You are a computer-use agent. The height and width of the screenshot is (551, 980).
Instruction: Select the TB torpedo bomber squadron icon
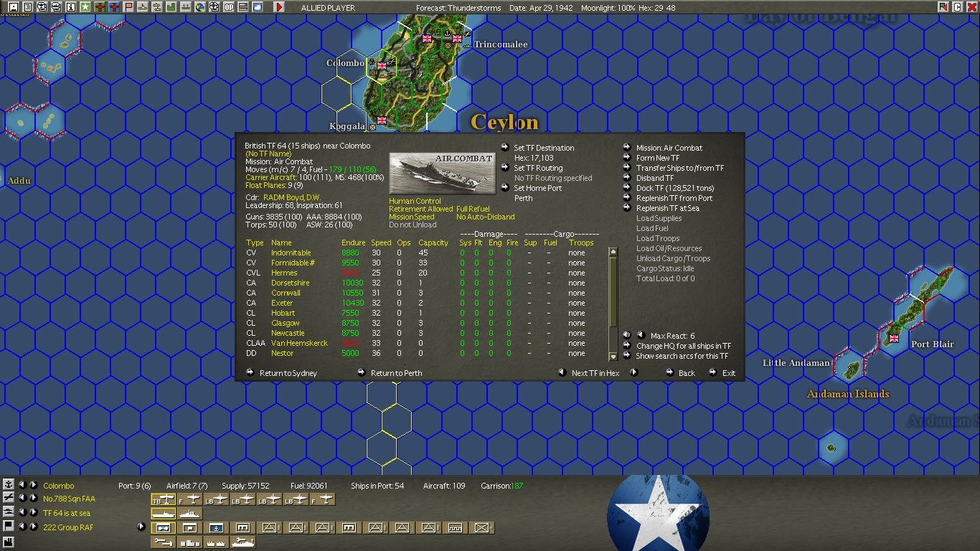click(x=164, y=500)
